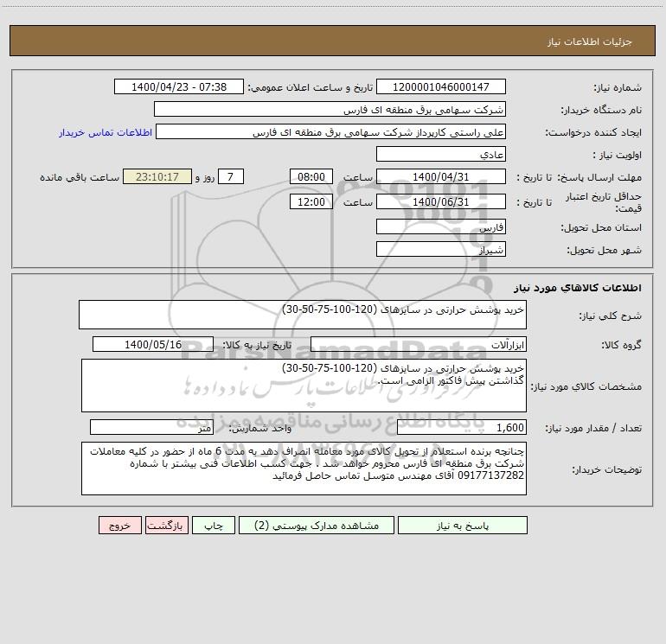Open مشاهده مدارک پیوستی (2) attachments
Viewport: 666px width, 644px height.
[317, 525]
